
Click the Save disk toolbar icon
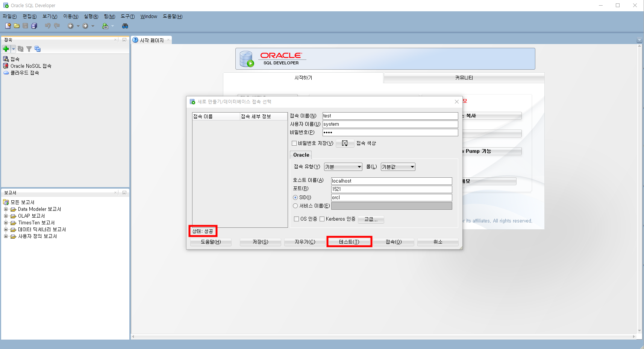pyautogui.click(x=25, y=26)
